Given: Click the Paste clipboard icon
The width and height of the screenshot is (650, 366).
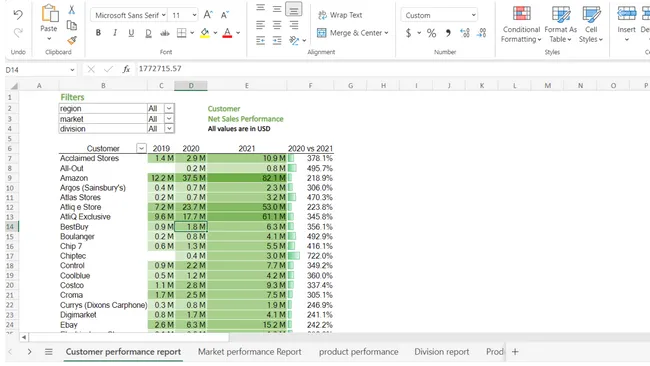Looking at the screenshot, I should coord(49,14).
